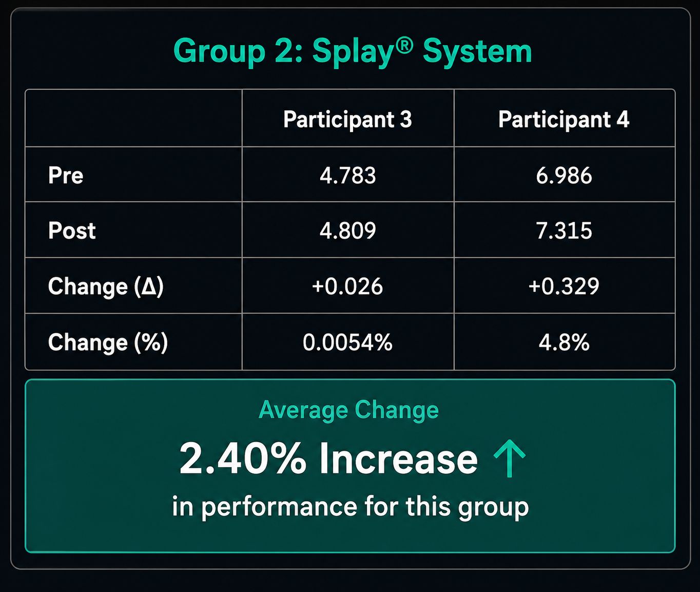Viewport: 700px width, 592px height.
Task: Select the +0.329 change cell
Action: (x=563, y=286)
